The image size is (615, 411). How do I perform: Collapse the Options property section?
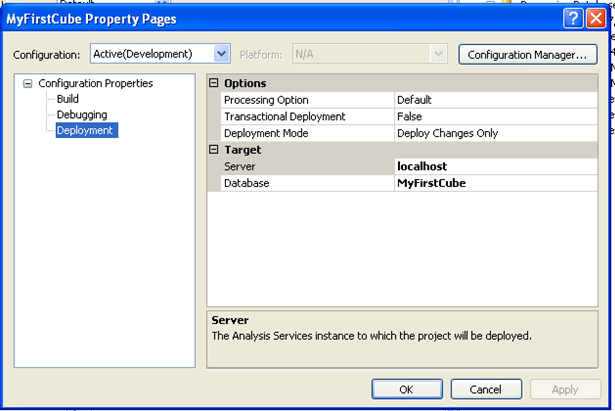pos(214,84)
